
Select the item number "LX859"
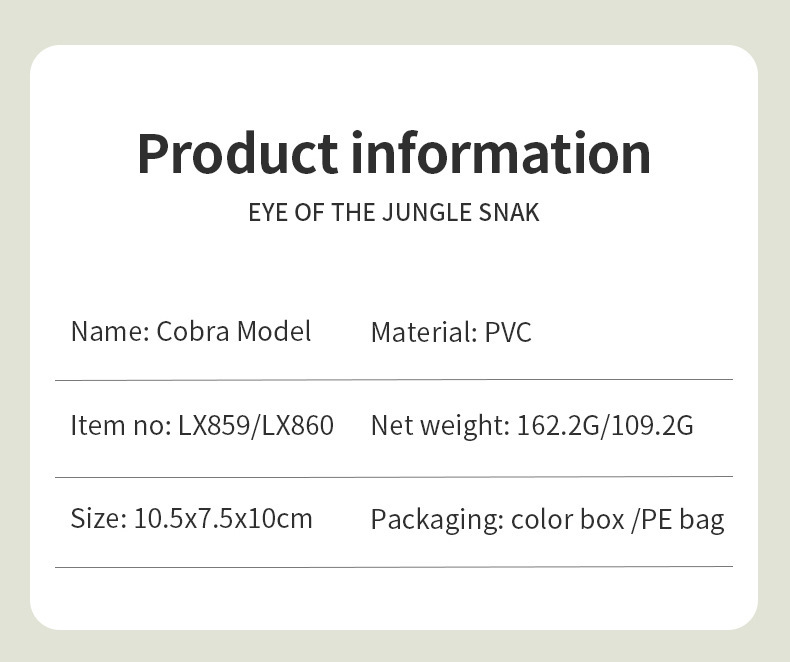click(214, 425)
